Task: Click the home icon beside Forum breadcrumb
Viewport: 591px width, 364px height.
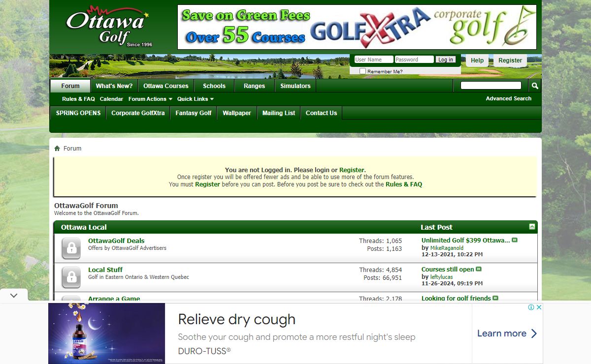Action: click(57, 149)
